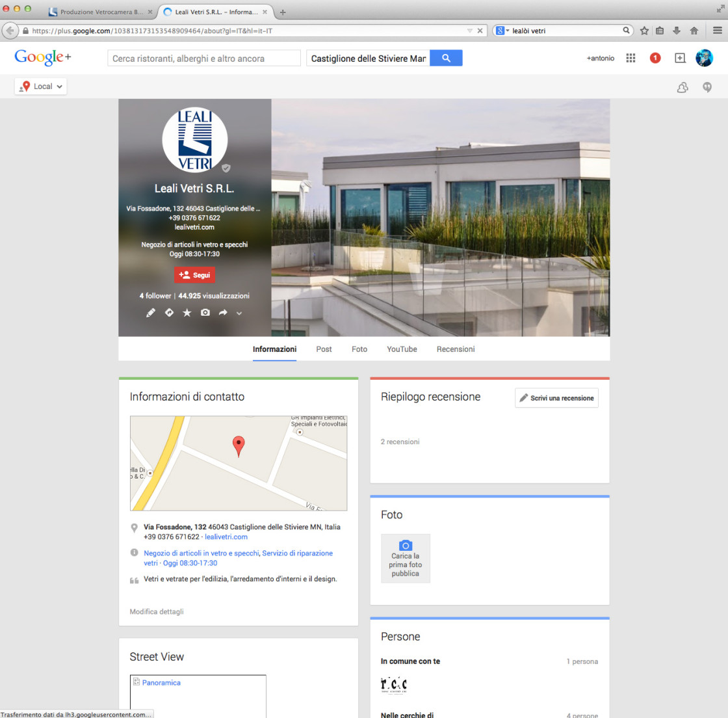Click the pencil edit icon on the profile card
728x718 pixels.
coord(150,313)
